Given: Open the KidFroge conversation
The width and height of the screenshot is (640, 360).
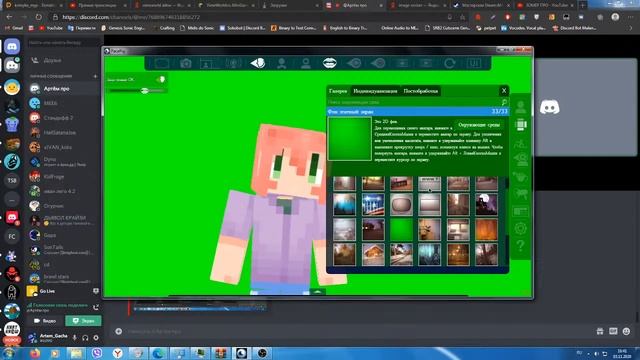Looking at the screenshot, I should pyautogui.click(x=64, y=176).
